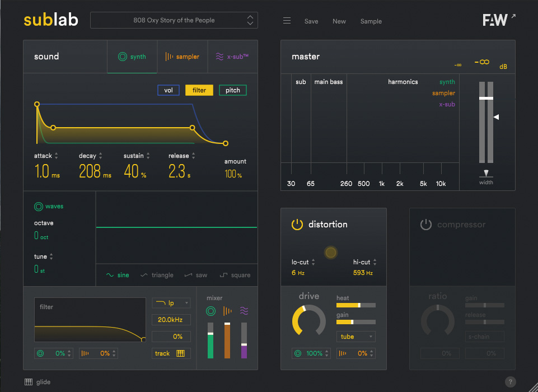Image resolution: width=538 pixels, height=392 pixels.
Task: Adjust the distortion heat slider
Action: (356, 305)
